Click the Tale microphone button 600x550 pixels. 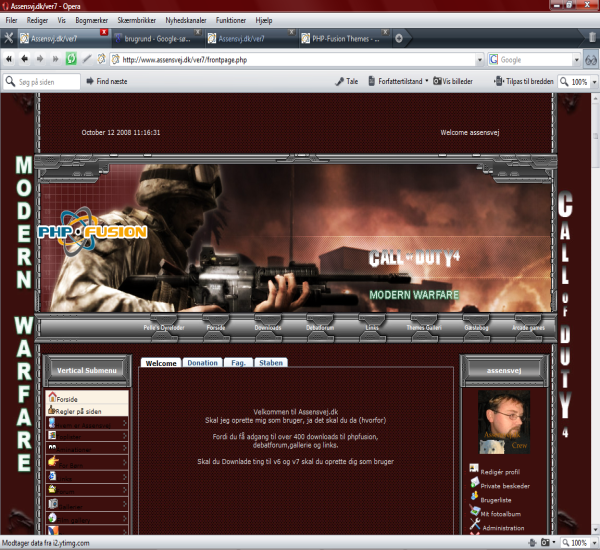coord(347,81)
